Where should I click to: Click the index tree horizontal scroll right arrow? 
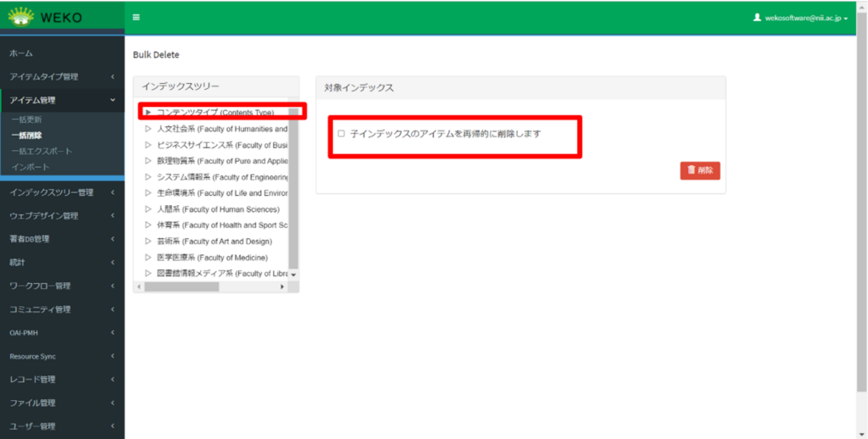[282, 287]
